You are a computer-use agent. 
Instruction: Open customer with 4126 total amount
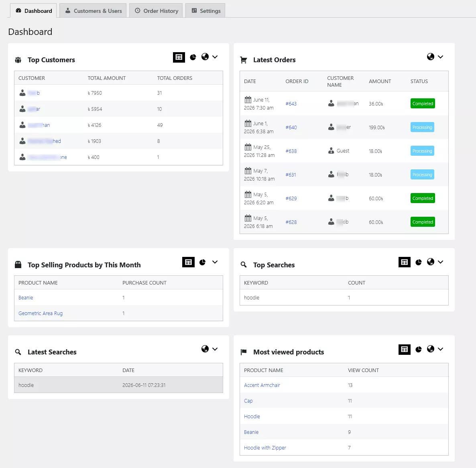(x=39, y=125)
